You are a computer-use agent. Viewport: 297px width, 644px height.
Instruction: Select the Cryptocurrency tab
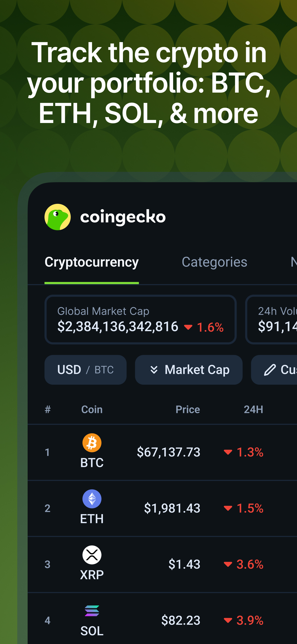pos(92,262)
